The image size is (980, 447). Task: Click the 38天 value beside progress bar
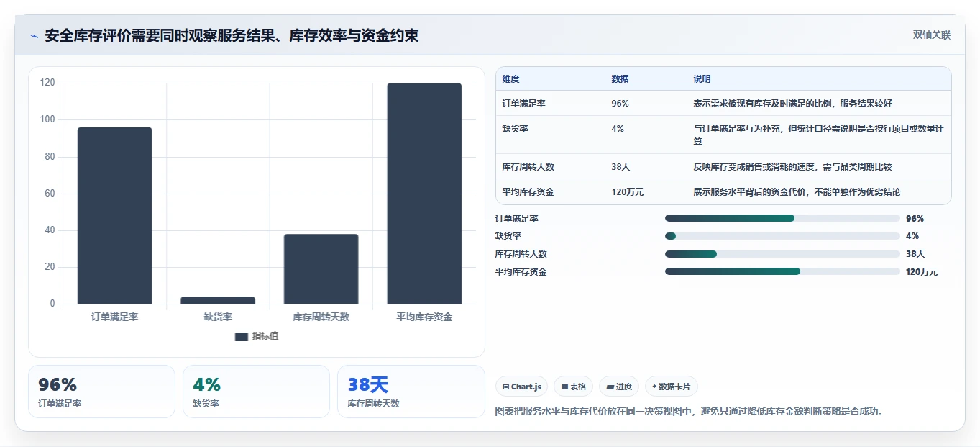click(x=915, y=254)
